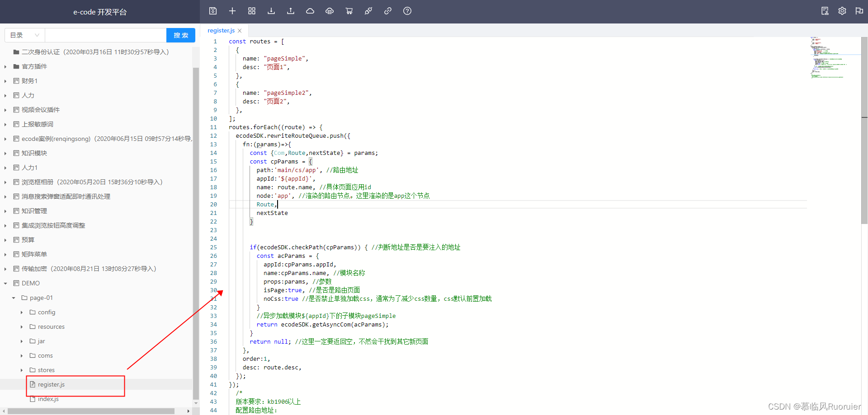This screenshot has width=868, height=415.
Task: Expand the 上报敏感词 node
Action: pos(5,125)
